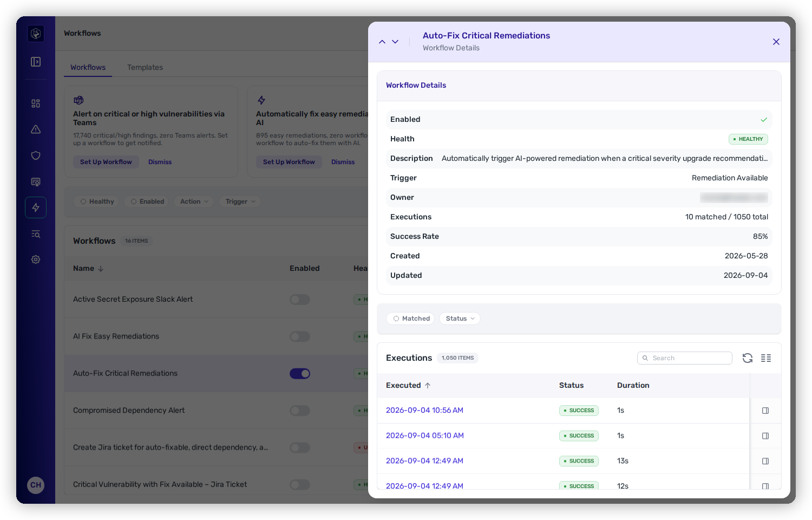Open the certificate report icon in sidebar
Image resolution: width=812 pixels, height=520 pixels.
36,181
